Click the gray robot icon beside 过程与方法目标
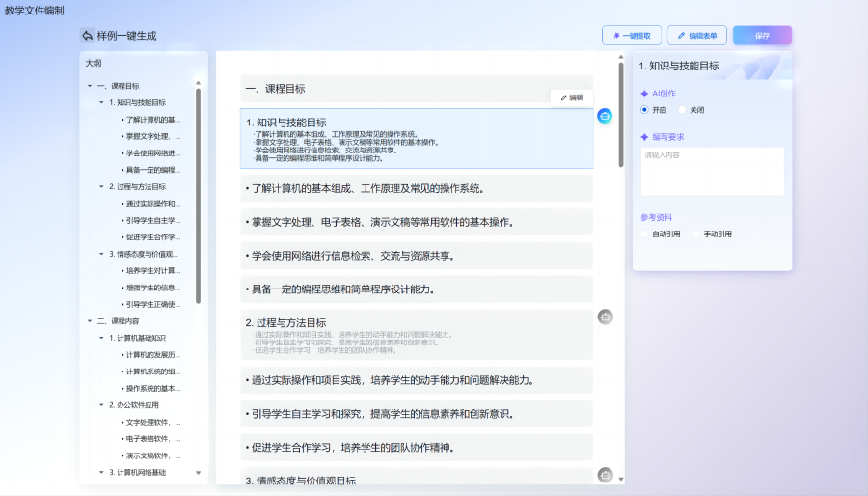The image size is (868, 496). [605, 317]
